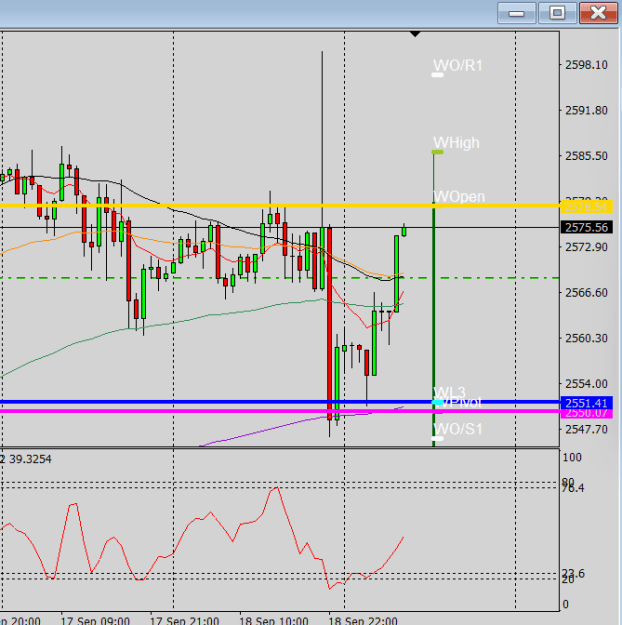Screen dimensions: 622x625
Task: Click the 18 Sep 10:00 time label
Action: tap(274, 621)
